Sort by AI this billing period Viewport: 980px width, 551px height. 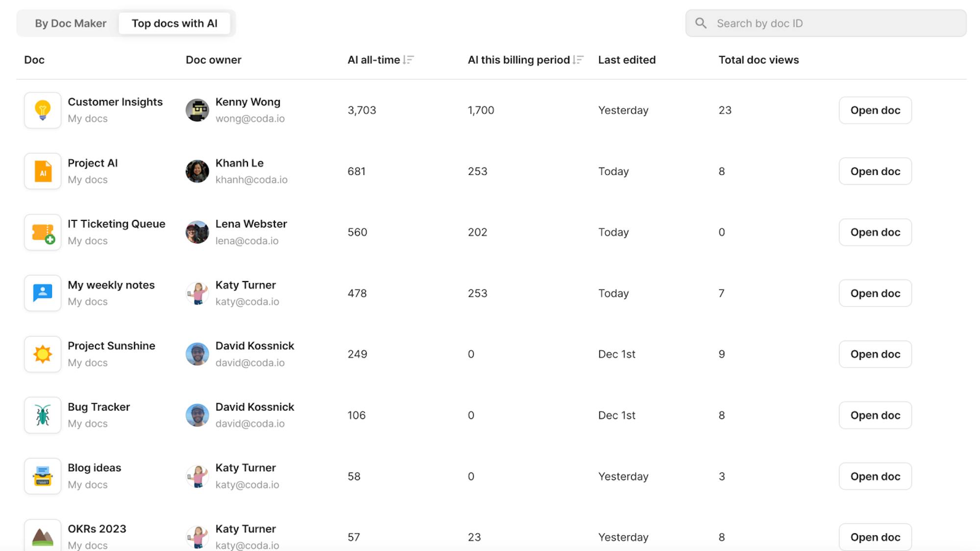[x=578, y=60]
